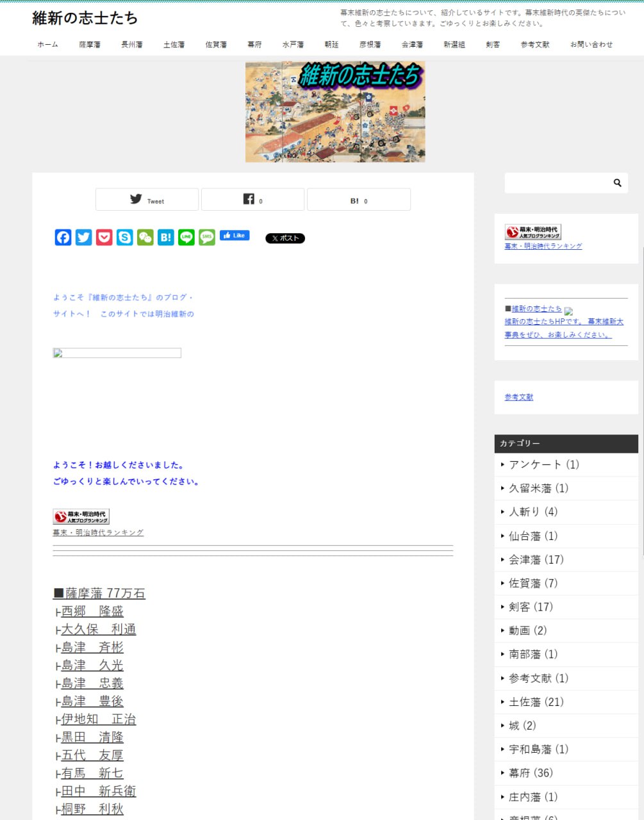The image size is (644, 820).
Task: Open main content 幕末・明治時代ランキング link
Action: point(98,532)
